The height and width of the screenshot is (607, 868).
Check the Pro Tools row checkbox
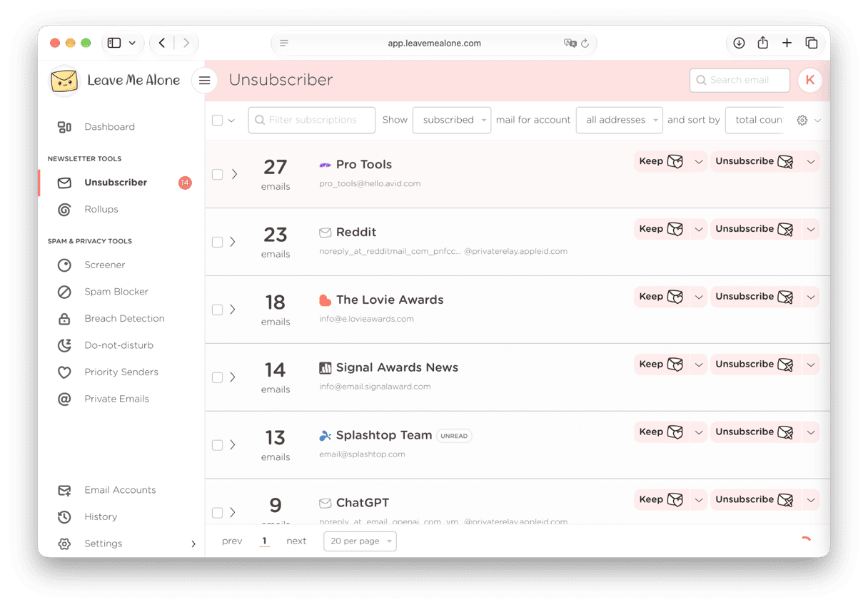point(218,175)
